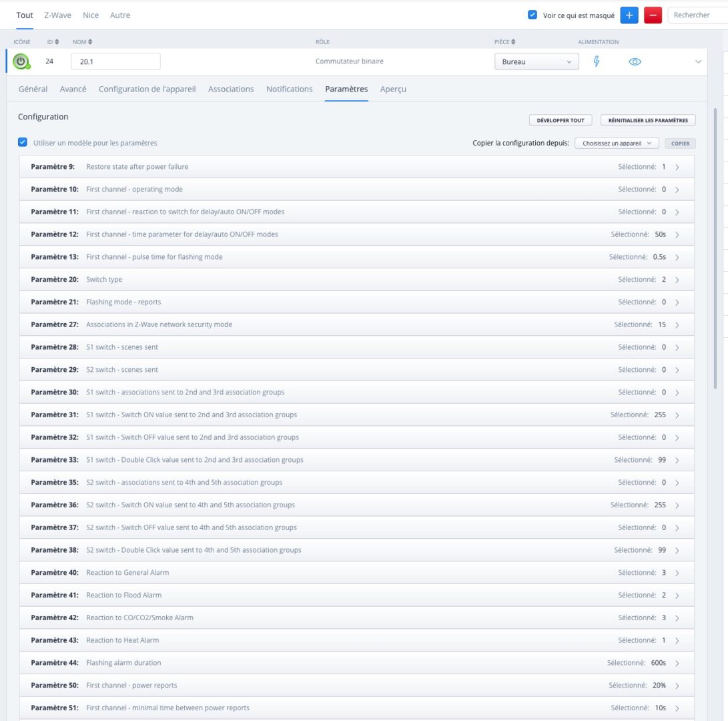
Task: Sort the list by ID column arrows
Action: pos(57,42)
